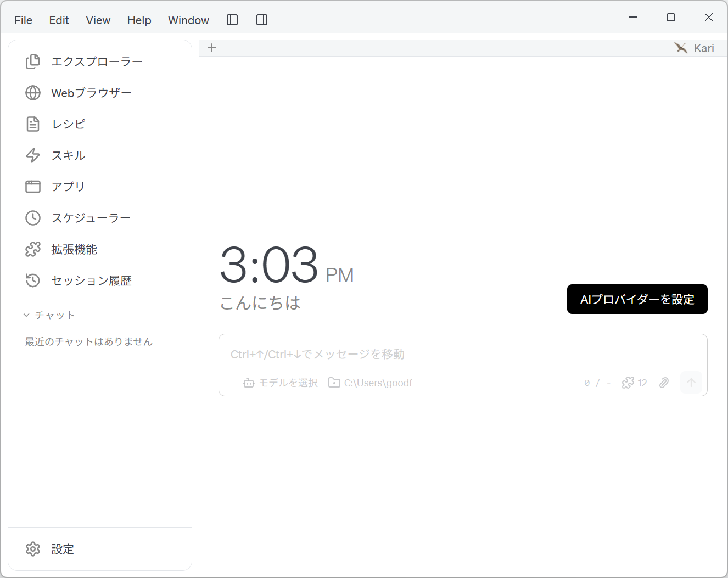Toggle the left sidebar panel icon
The width and height of the screenshot is (728, 578).
point(232,20)
